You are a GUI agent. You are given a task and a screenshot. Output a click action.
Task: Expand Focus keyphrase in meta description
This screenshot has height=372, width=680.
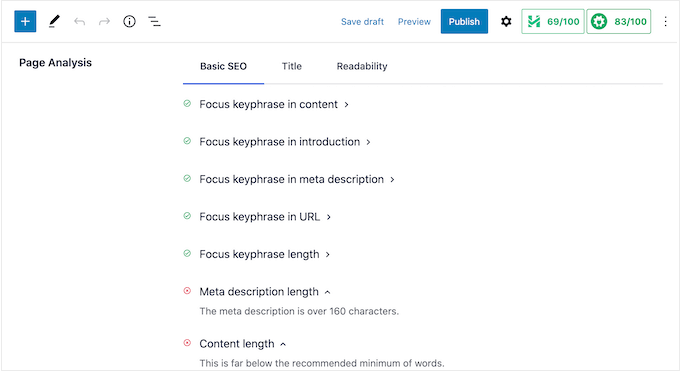pos(297,179)
